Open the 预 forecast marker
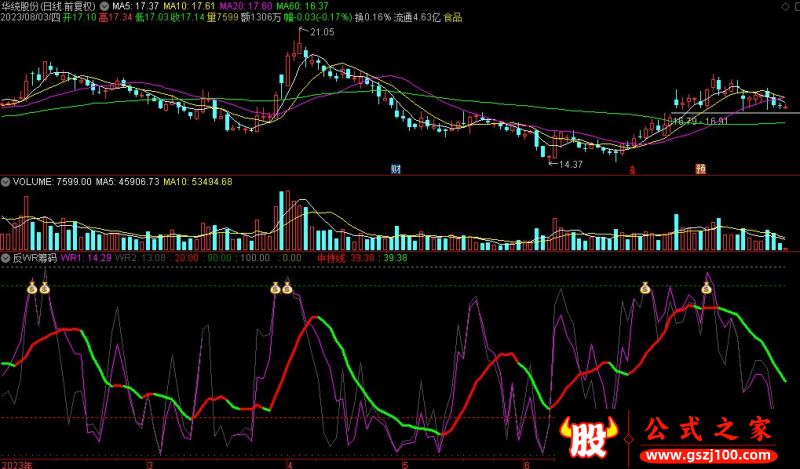The image size is (800, 469). coord(701,169)
